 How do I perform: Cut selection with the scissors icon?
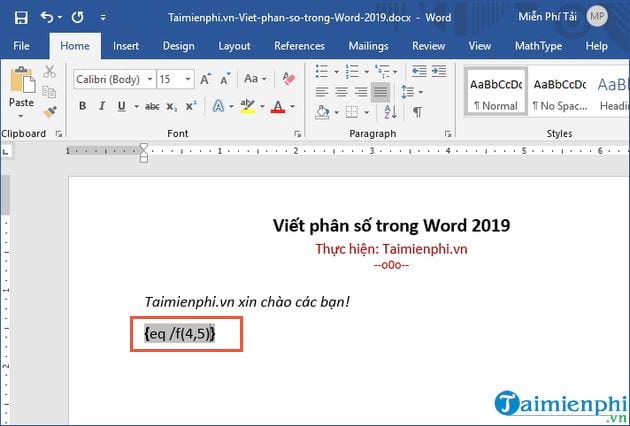(x=49, y=72)
